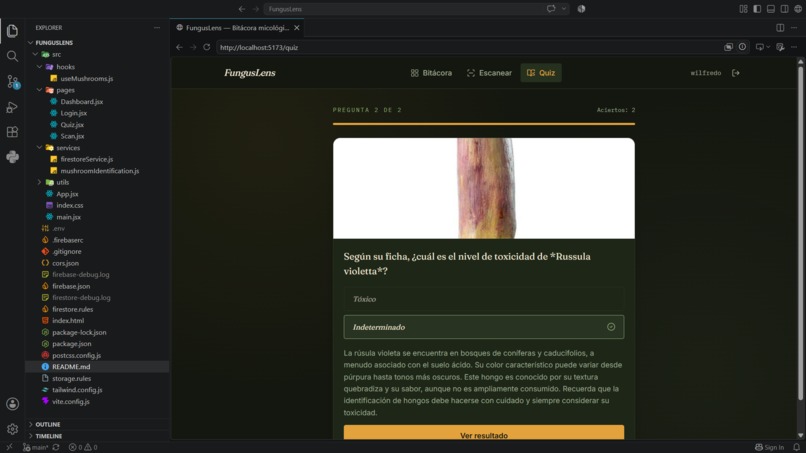Viewport: 806px width, 453px height.
Task: Open vite.config.js file
Action: coord(70,402)
